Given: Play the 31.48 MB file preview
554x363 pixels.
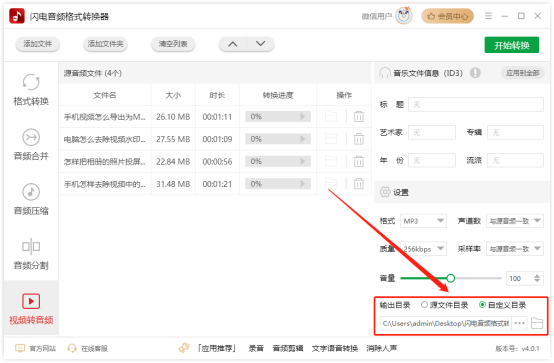Looking at the screenshot, I should click(303, 184).
